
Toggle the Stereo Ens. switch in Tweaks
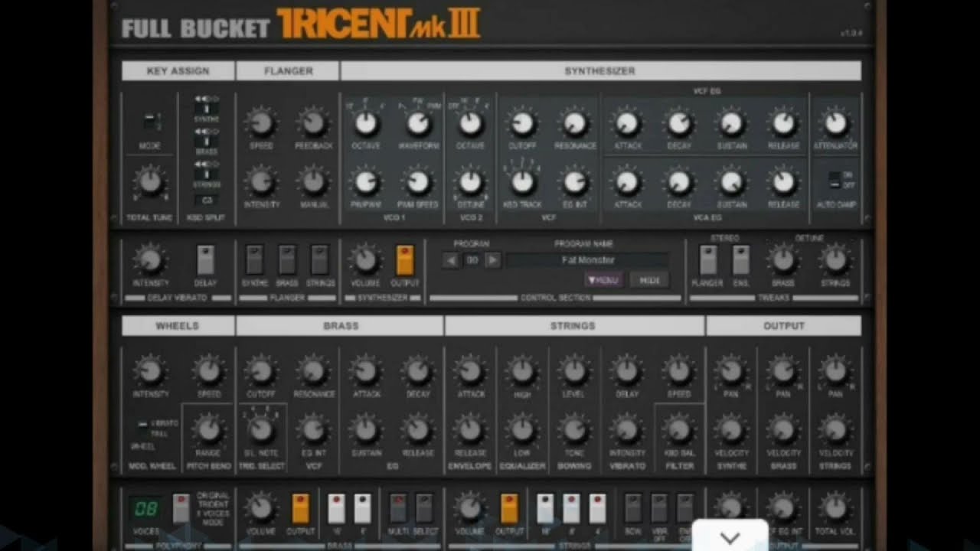[x=740, y=260]
